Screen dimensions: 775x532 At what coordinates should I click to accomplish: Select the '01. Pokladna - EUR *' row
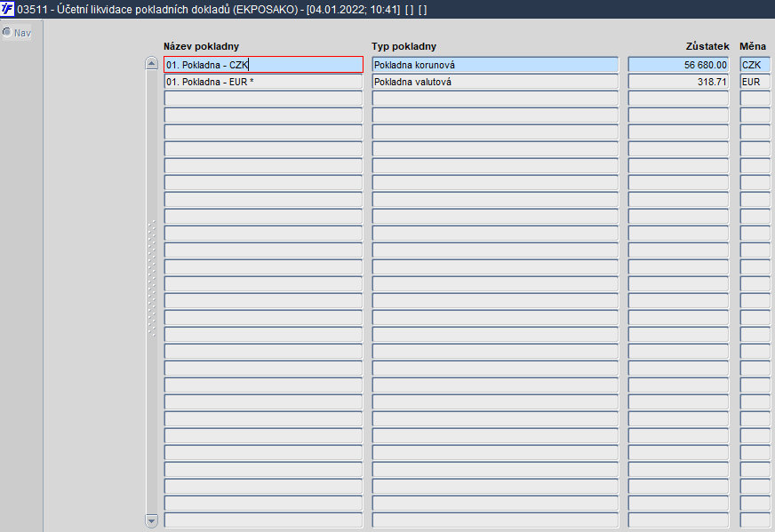pos(263,82)
